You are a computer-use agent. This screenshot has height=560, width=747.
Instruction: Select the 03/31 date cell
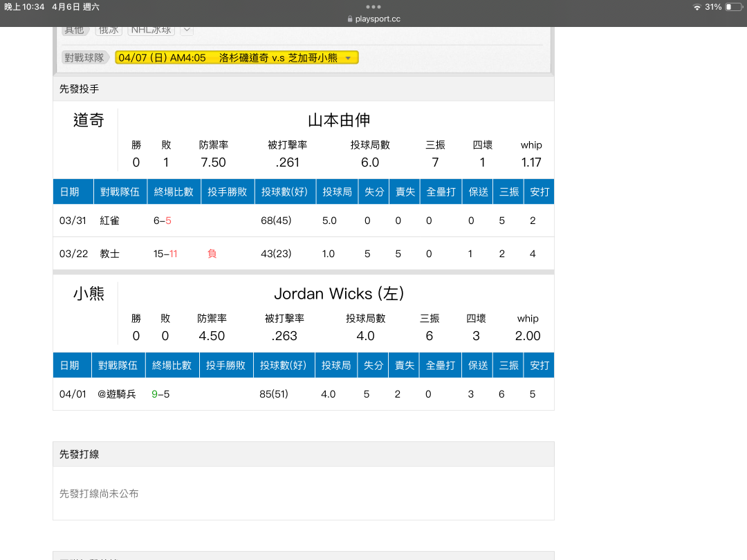pos(73,221)
